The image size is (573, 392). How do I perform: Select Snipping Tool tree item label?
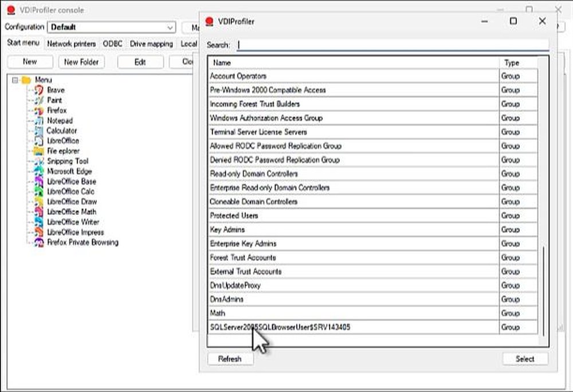(68, 161)
